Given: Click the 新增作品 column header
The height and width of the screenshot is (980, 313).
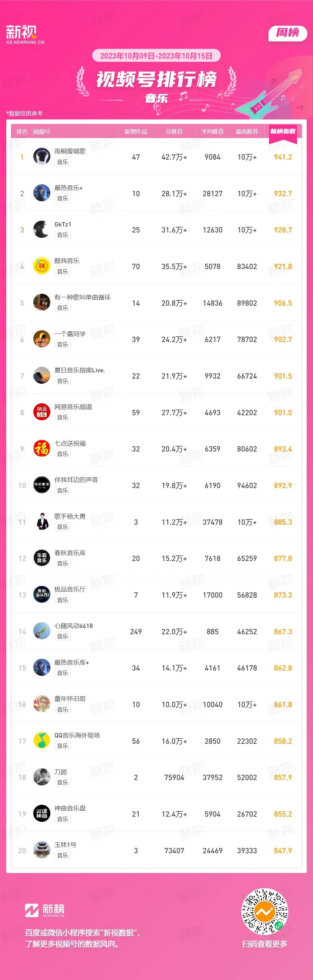Looking at the screenshot, I should tap(136, 132).
